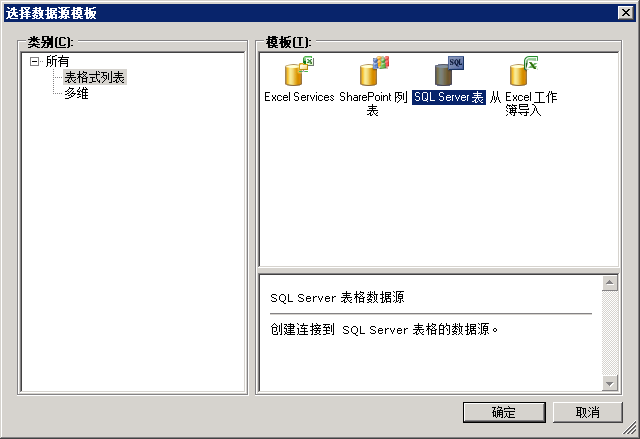The height and width of the screenshot is (439, 640).
Task: Select the SharePoint 列表 template icon
Action: click(374, 71)
